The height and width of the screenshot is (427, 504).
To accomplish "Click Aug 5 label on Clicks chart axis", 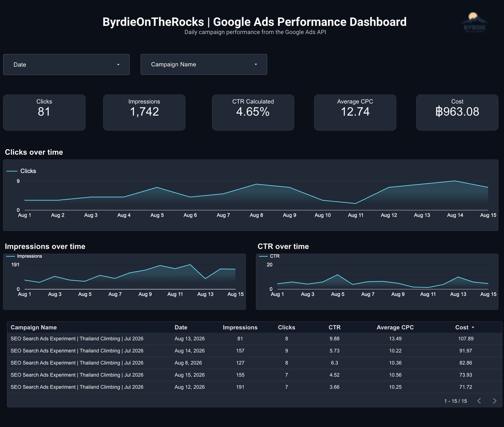I will [x=157, y=215].
